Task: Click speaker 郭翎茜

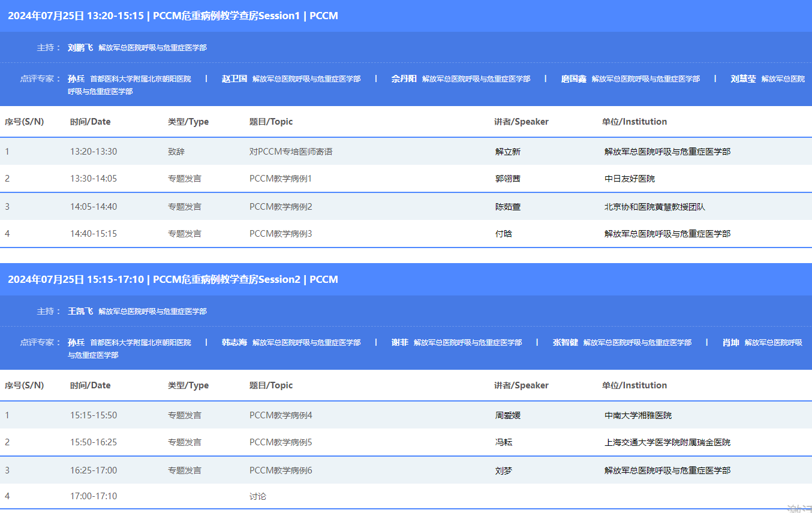Action: (508, 179)
